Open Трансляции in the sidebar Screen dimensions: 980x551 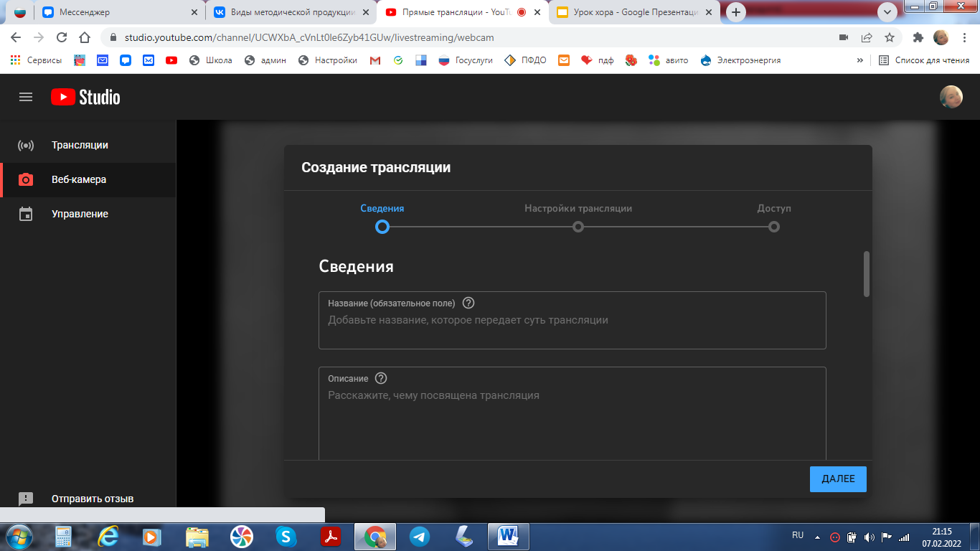88,145
